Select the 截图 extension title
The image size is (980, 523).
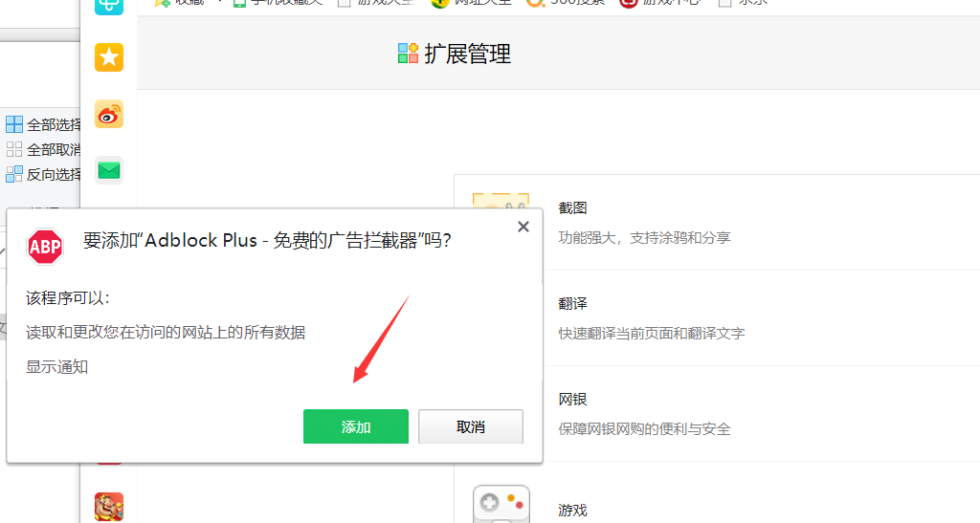click(572, 207)
